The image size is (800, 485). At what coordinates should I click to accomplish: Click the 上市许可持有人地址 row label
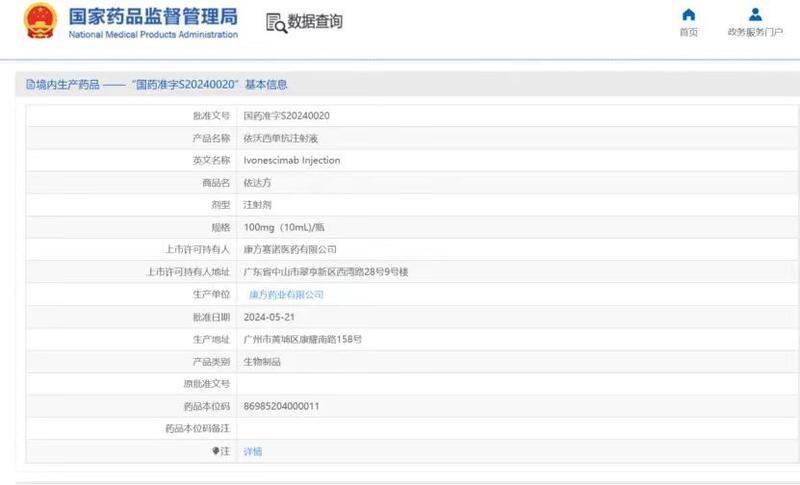coord(188,272)
